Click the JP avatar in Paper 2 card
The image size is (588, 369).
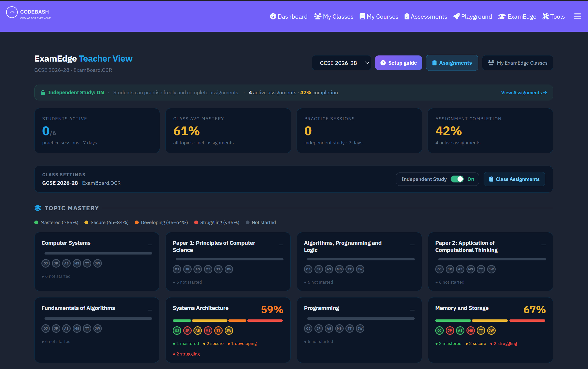click(450, 269)
